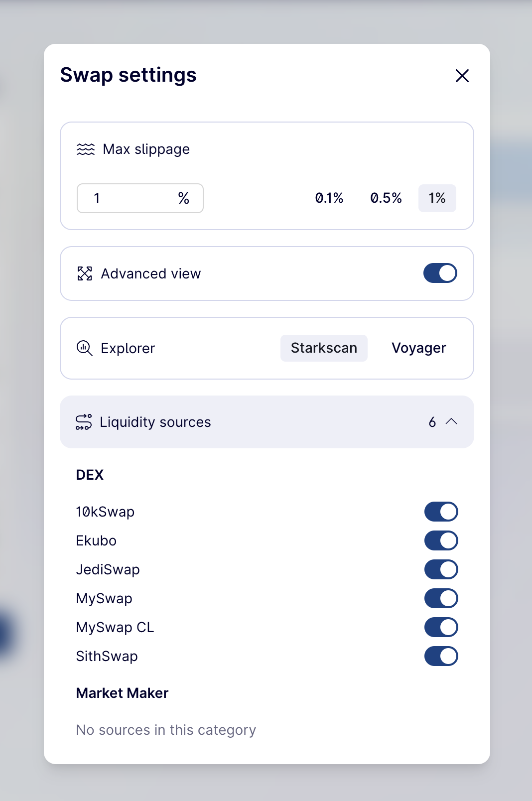The height and width of the screenshot is (801, 532).
Task: Select Starkscan as the explorer
Action: click(324, 348)
